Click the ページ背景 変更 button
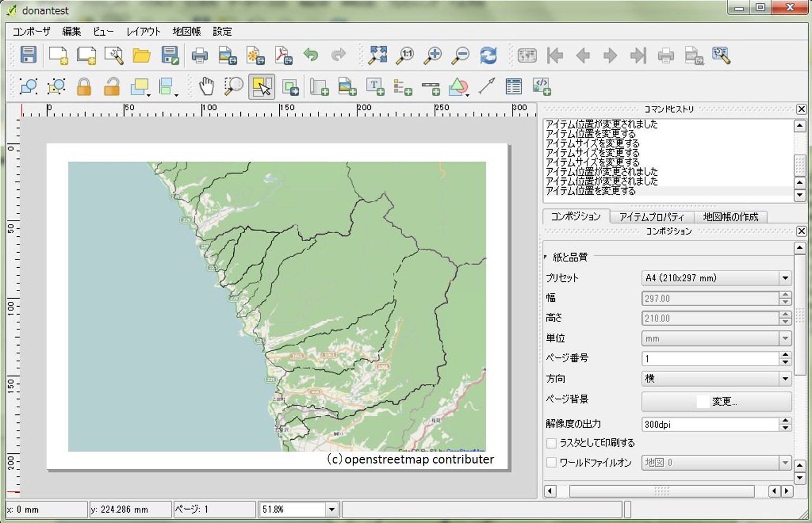This screenshot has width=812, height=523. point(717,401)
